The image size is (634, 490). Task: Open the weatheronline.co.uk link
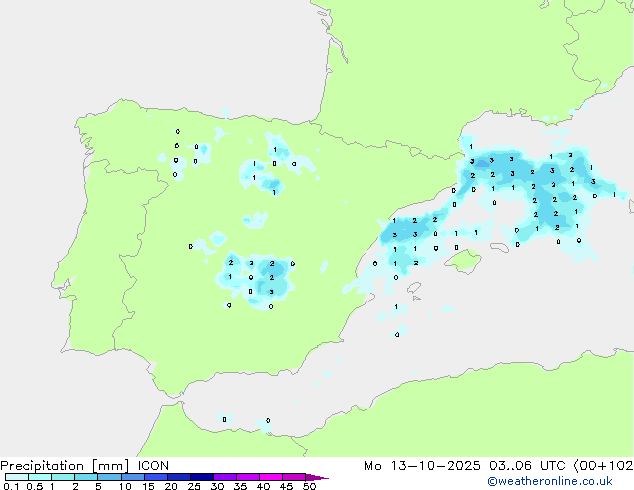tap(550, 481)
